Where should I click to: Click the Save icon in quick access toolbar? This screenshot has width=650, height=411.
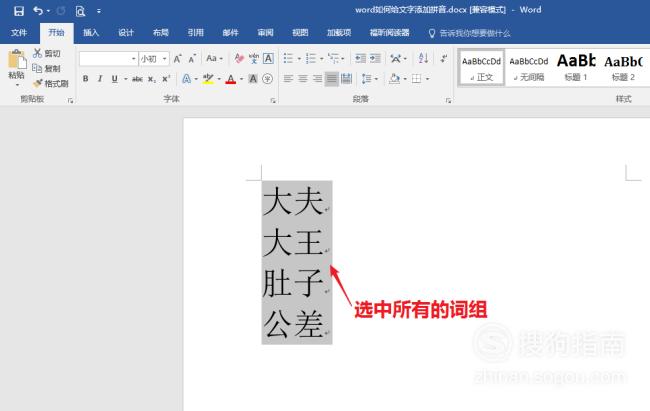click(x=18, y=11)
